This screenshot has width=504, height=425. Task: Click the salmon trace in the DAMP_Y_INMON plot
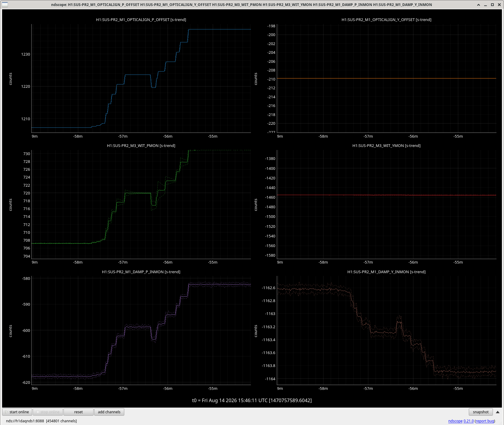pyautogui.click(x=387, y=332)
